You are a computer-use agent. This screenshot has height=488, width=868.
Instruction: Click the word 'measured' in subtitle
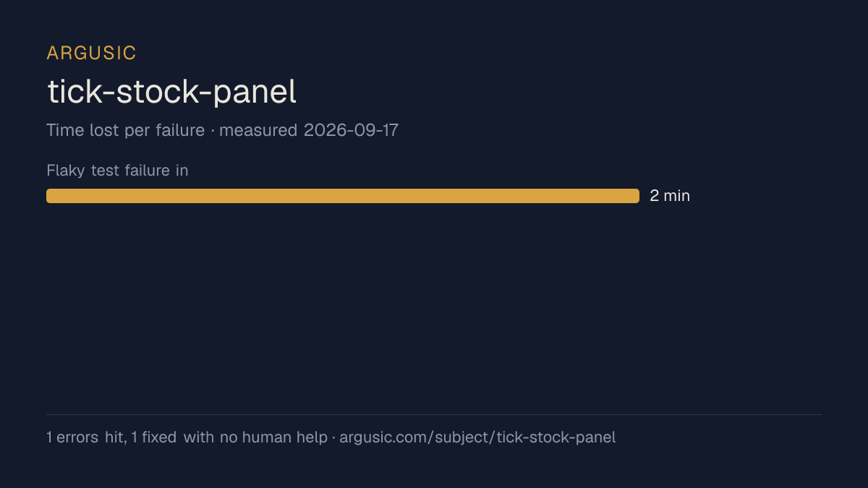pyautogui.click(x=258, y=130)
